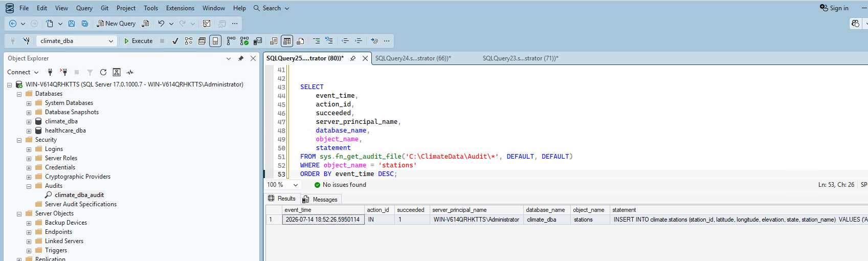
Task: Click the Sign in account icon
Action: 824,8
